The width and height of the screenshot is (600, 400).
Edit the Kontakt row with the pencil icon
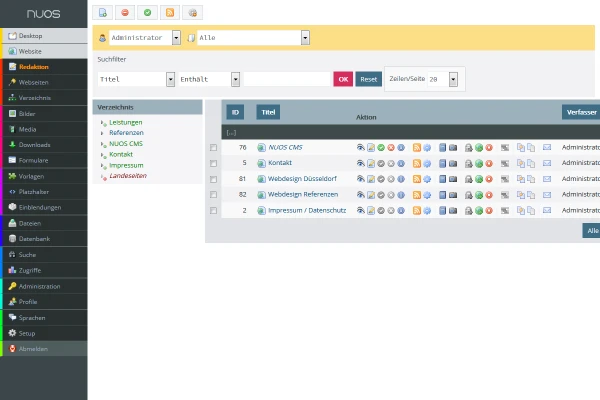tap(371, 163)
